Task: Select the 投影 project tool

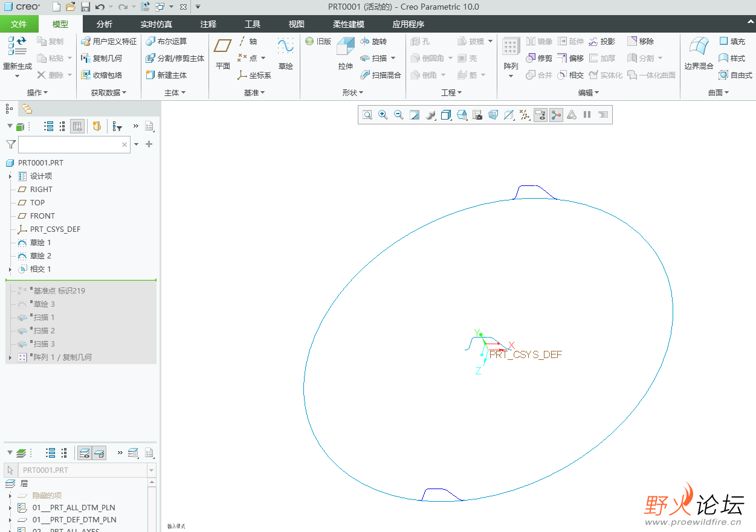Action: click(x=602, y=41)
